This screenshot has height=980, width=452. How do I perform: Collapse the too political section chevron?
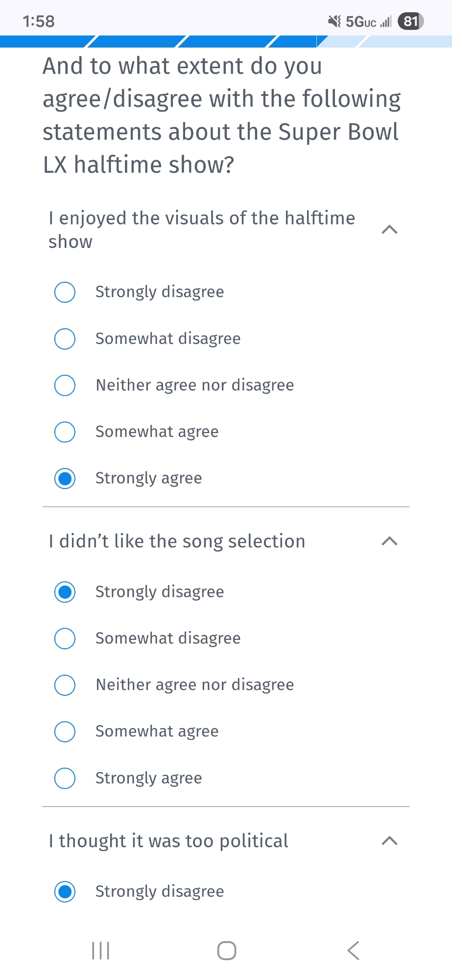(x=389, y=841)
